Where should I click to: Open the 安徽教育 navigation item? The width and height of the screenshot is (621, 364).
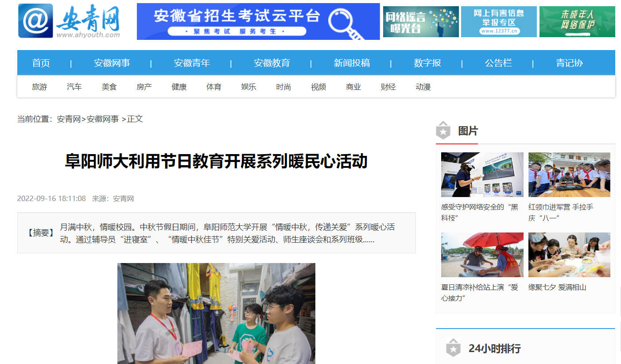tap(272, 63)
